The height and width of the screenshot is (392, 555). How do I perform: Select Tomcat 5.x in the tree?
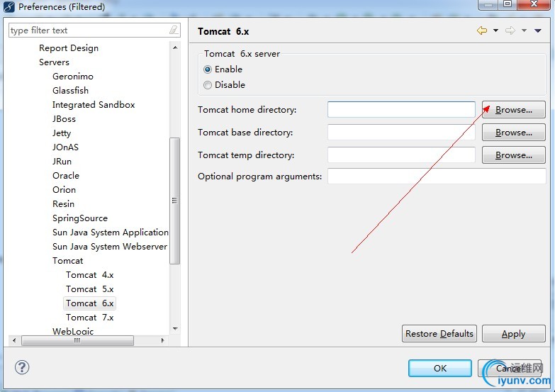tap(89, 289)
